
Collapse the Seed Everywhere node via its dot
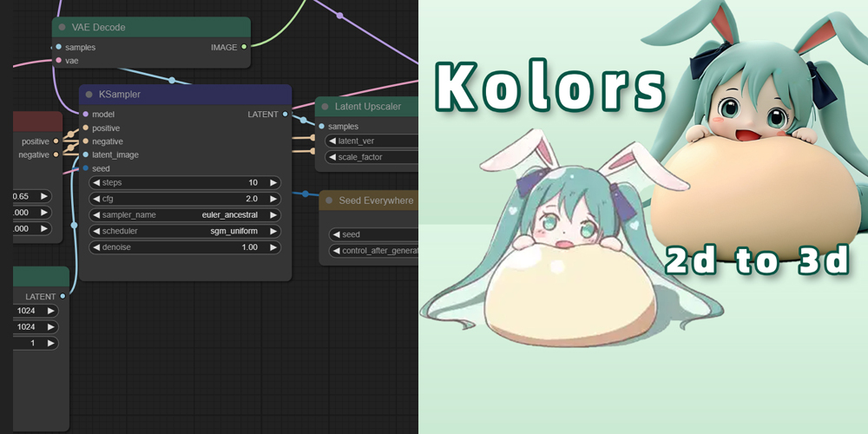(x=329, y=201)
